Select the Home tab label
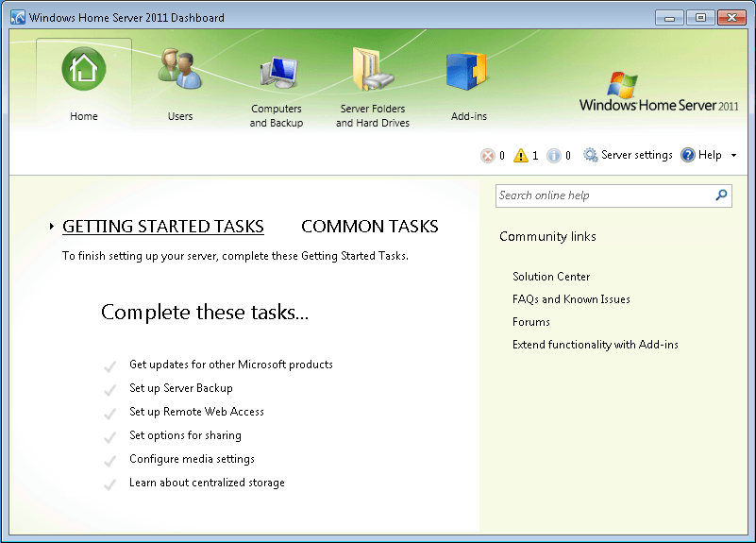The height and width of the screenshot is (543, 756). click(x=83, y=116)
